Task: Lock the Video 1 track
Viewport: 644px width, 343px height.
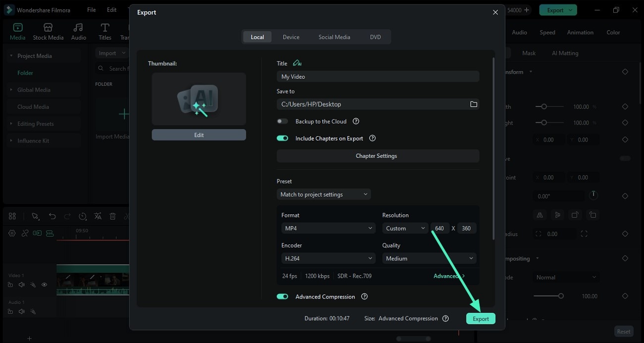Action: click(10, 285)
